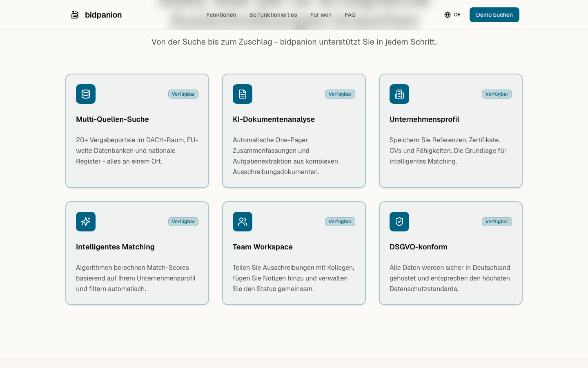Screen dimensions: 588x368
Task: Select the Intelligentes Matching heading
Action: (115, 247)
